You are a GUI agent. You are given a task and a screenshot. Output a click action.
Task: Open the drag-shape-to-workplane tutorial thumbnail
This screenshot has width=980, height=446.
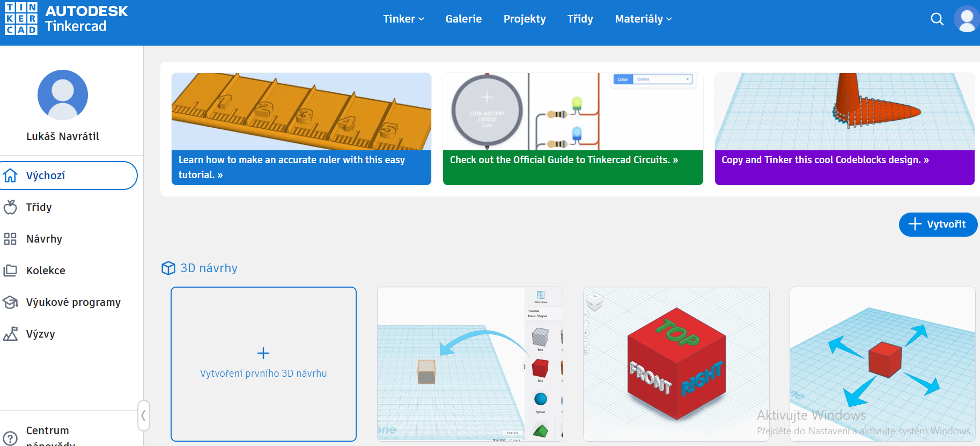coord(470,364)
